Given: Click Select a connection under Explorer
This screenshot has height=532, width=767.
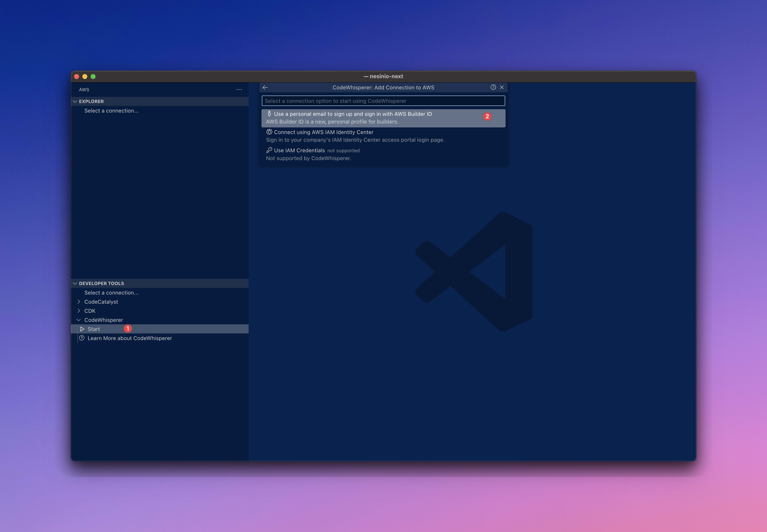Looking at the screenshot, I should [111, 111].
